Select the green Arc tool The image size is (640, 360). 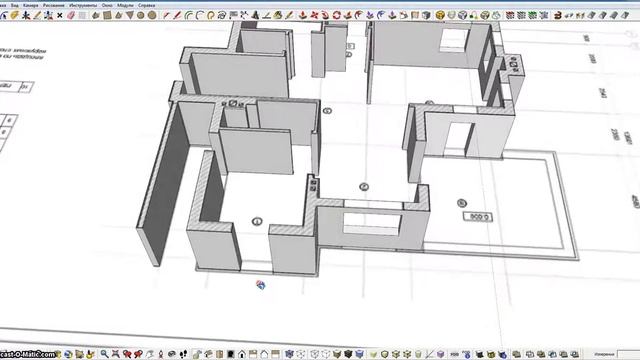[x=189, y=16]
